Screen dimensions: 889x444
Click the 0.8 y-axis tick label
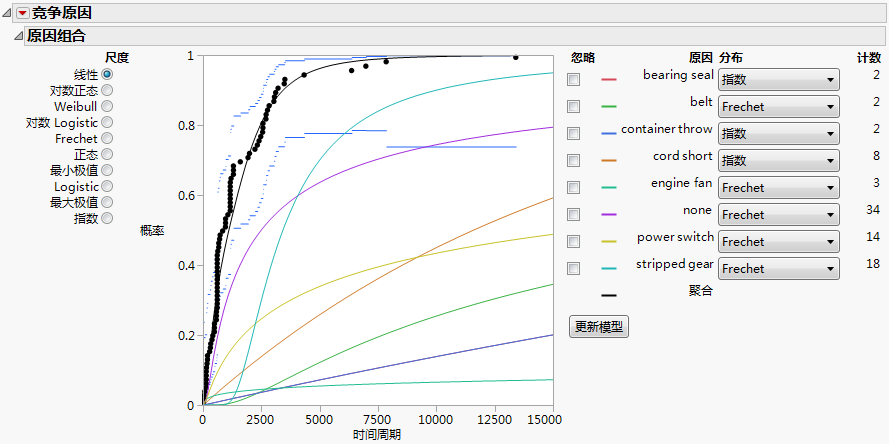(x=185, y=126)
